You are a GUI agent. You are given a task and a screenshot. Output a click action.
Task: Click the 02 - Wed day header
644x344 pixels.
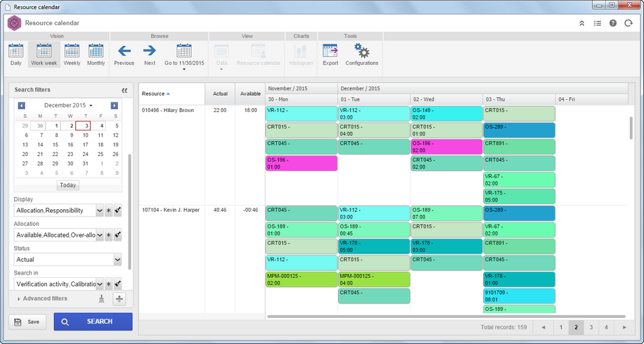pos(447,99)
